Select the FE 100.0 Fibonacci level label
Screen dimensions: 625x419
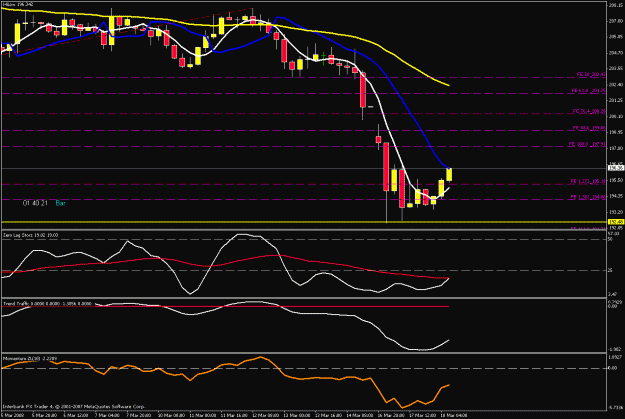click(x=587, y=144)
